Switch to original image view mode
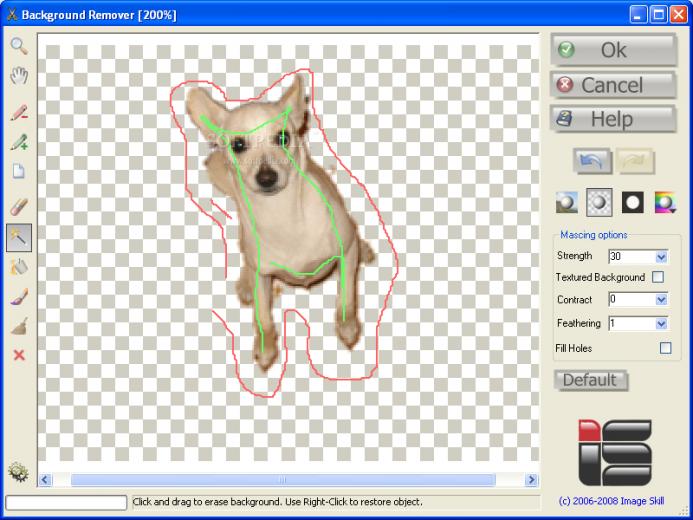The image size is (693, 520). click(567, 202)
